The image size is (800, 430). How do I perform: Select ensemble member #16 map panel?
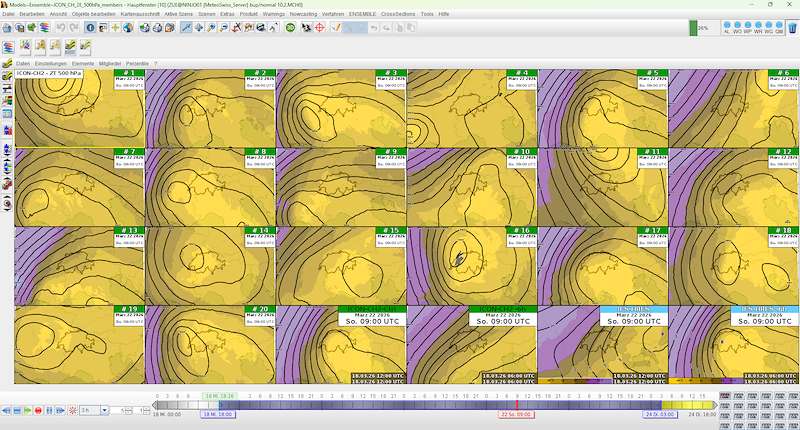472,265
